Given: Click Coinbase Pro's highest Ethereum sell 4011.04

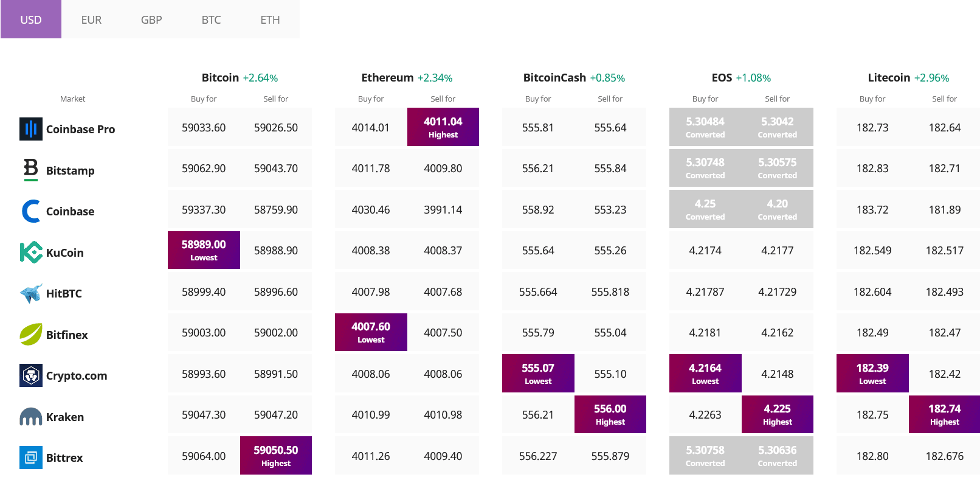Looking at the screenshot, I should click(443, 127).
